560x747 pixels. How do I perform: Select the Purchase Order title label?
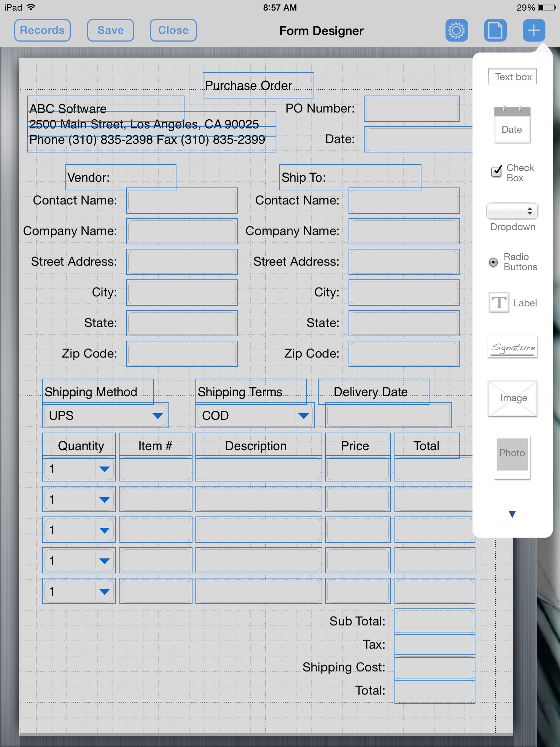[x=258, y=85]
